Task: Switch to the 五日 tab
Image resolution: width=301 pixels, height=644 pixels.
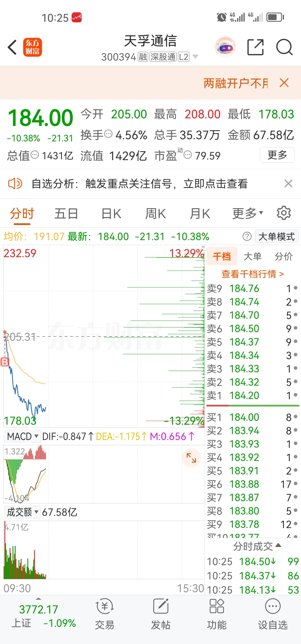Action: pos(66,214)
